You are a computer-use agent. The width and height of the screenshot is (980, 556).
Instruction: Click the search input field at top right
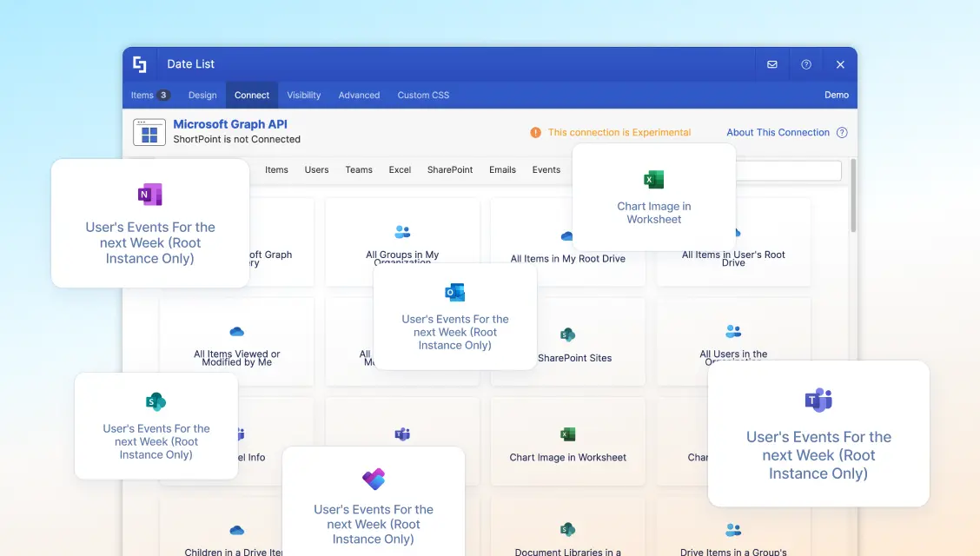(788, 170)
